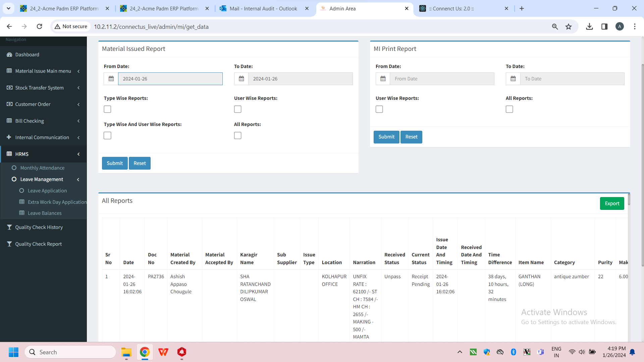Tick Type Wise And User Wise Reports checkbox
The height and width of the screenshot is (362, 644).
tap(107, 135)
